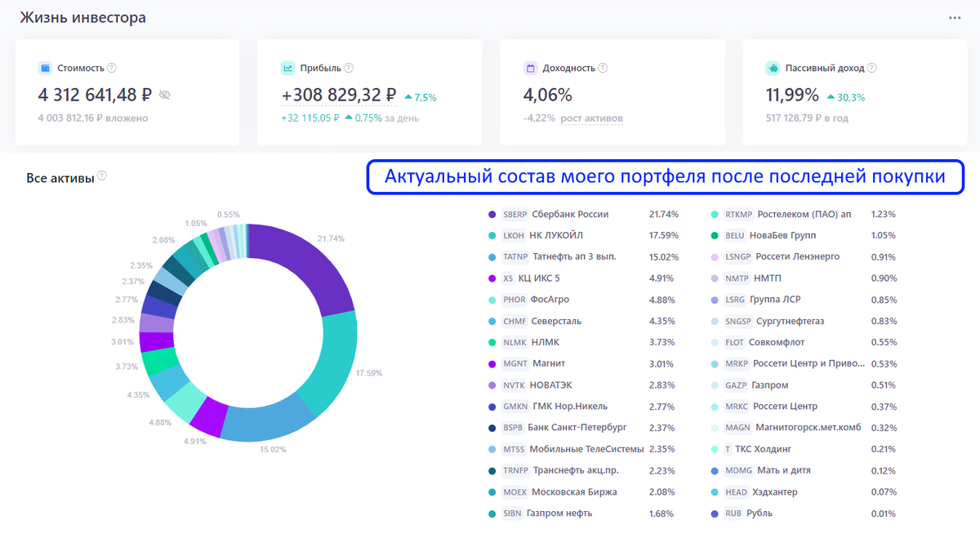Screen dimensions: 980x538
Task: Open help icon next to Все активы
Action: click(102, 176)
